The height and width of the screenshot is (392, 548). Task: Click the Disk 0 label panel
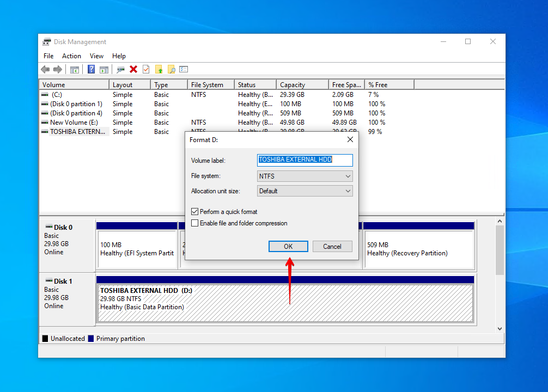coord(67,246)
